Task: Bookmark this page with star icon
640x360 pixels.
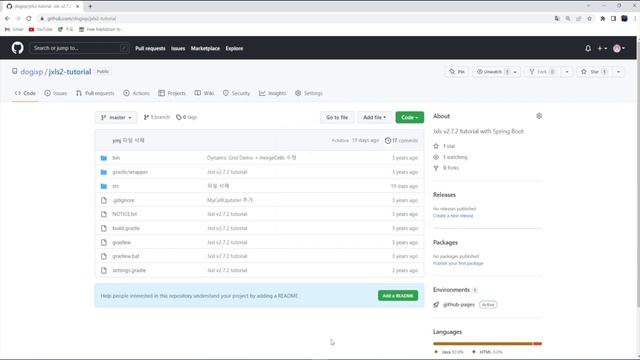Action: (x=589, y=18)
